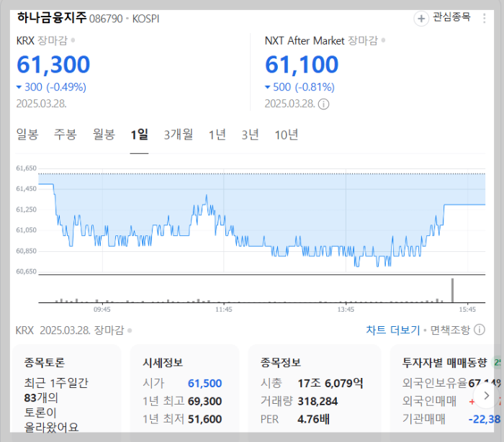This screenshot has height=442, width=504.
Task: Click the 외국인매매 row label
Action: coord(429,401)
